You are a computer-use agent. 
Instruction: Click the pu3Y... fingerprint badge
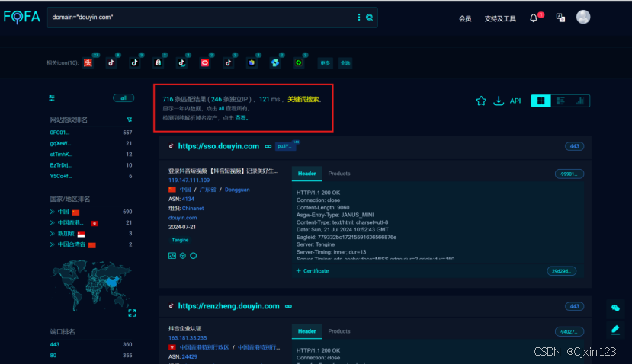(285, 146)
